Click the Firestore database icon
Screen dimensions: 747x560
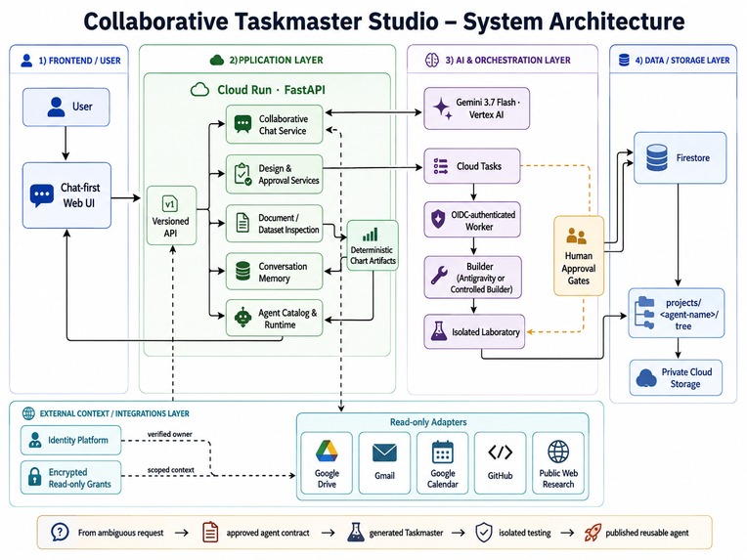[657, 158]
